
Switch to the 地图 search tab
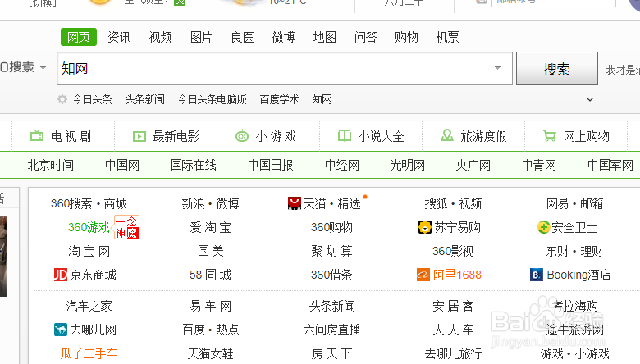tap(324, 37)
